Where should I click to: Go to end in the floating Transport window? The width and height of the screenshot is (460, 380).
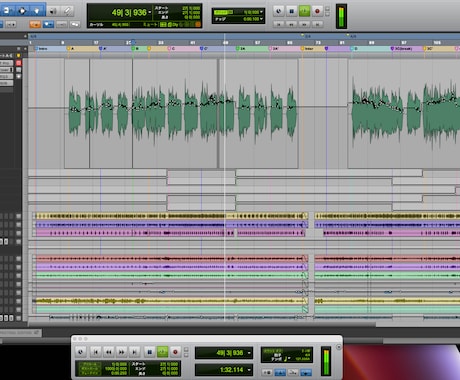(134, 352)
